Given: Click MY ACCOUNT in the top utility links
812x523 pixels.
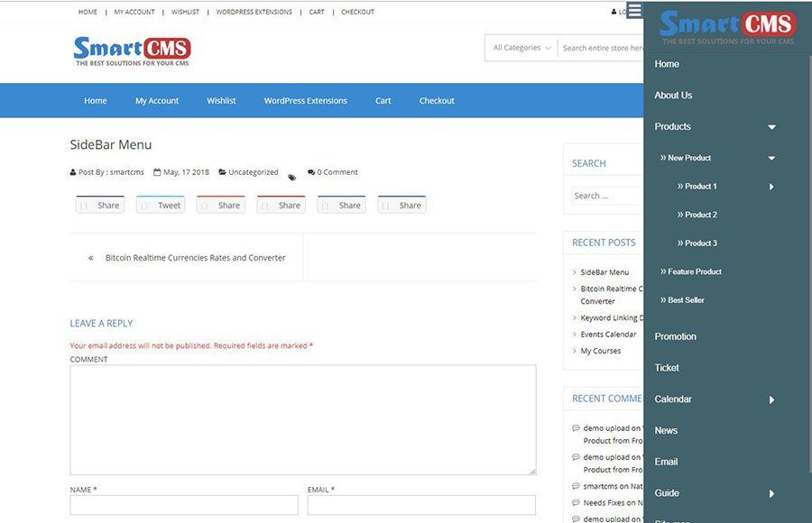Looking at the screenshot, I should (x=134, y=12).
